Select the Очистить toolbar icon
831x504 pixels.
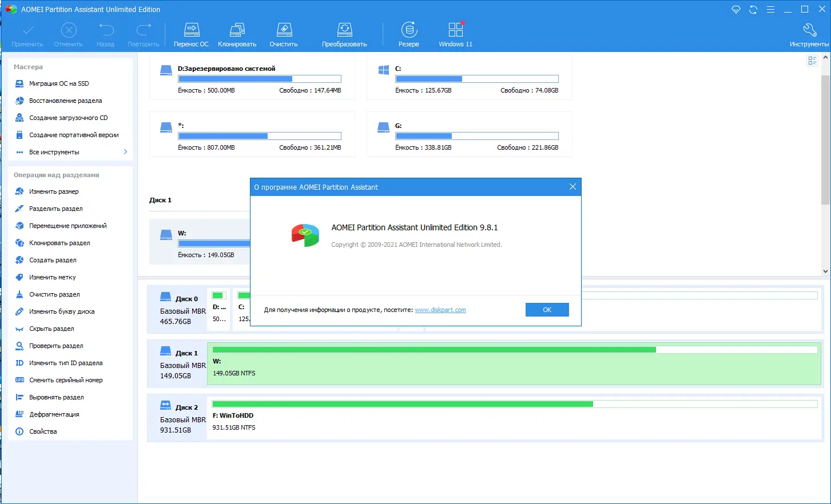tap(284, 35)
